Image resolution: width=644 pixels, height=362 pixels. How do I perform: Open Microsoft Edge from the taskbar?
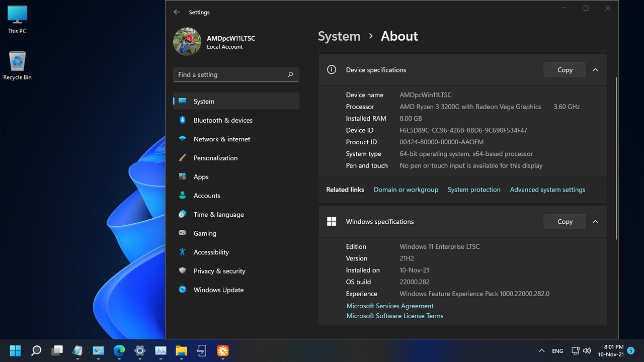(119, 350)
